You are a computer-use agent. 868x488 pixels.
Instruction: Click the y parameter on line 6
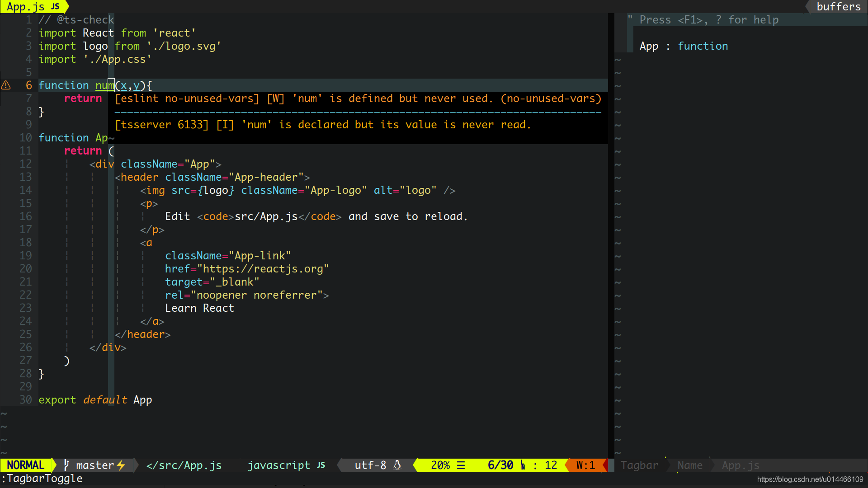137,85
